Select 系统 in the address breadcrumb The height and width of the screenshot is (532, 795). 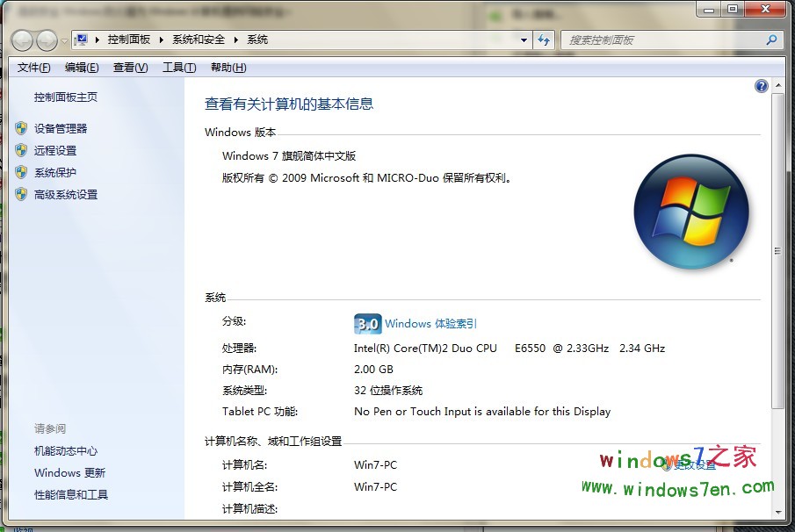(257, 40)
